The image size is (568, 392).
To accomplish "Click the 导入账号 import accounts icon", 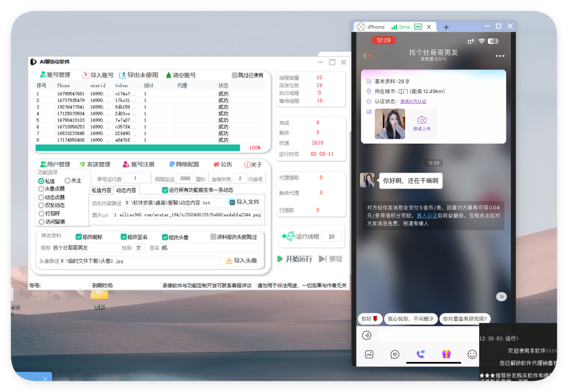I will pos(85,75).
